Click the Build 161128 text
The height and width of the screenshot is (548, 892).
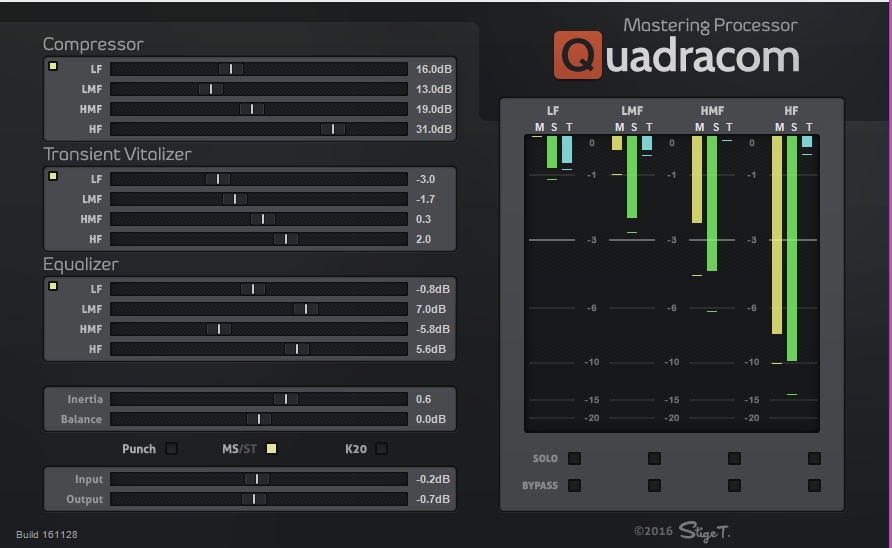tap(47, 534)
